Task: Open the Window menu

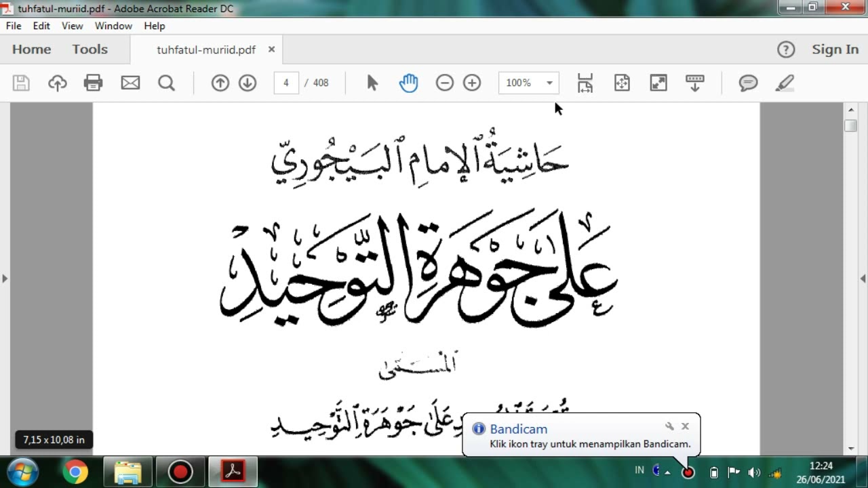Action: [113, 26]
